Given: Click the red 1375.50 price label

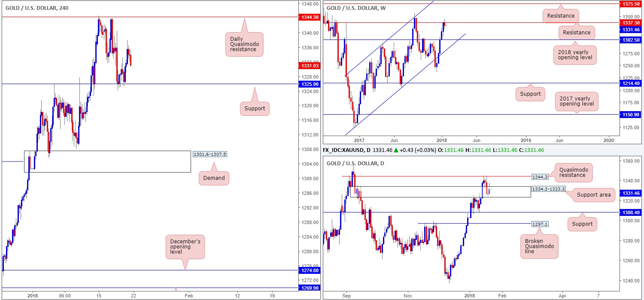Looking at the screenshot, I should 631,3.
